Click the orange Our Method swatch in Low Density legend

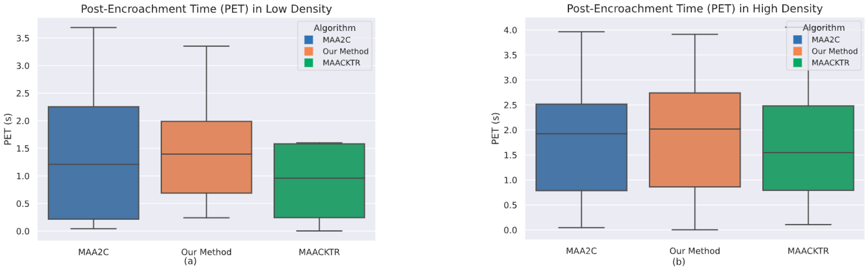309,51
